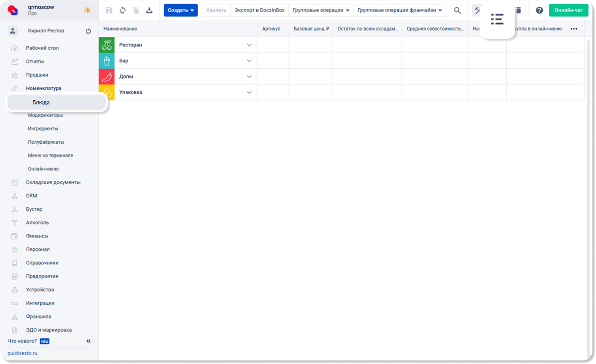
Task: Open the quickresto.ru link
Action: tap(23, 353)
